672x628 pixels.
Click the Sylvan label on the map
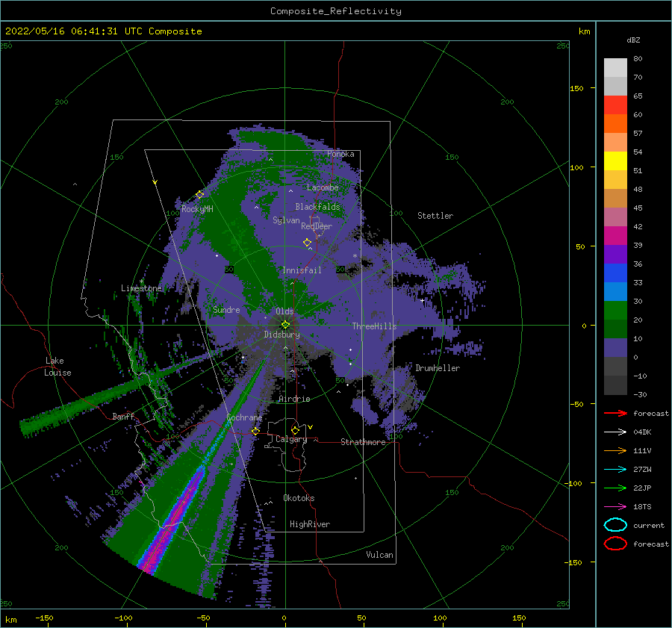[x=286, y=220]
